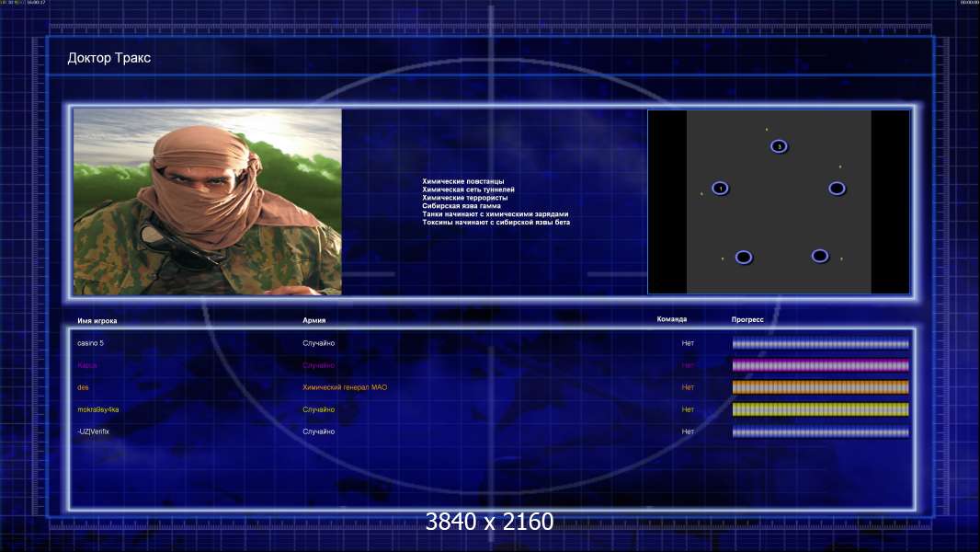Select player name des
980x552 pixels.
(83, 387)
